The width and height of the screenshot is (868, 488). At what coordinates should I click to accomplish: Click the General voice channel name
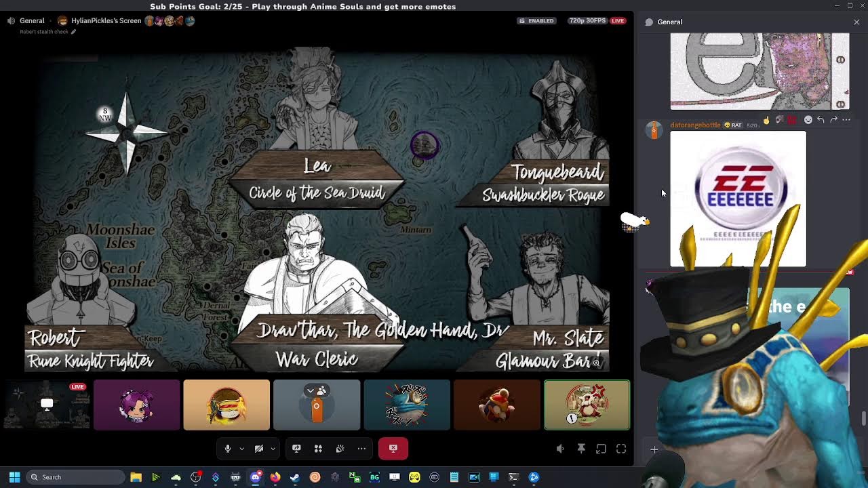coord(32,20)
